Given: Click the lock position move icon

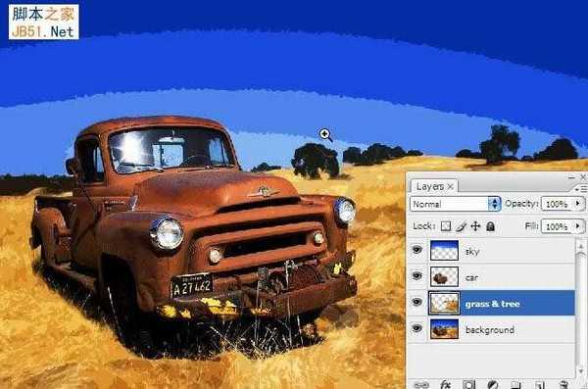Looking at the screenshot, I should pos(475,226).
